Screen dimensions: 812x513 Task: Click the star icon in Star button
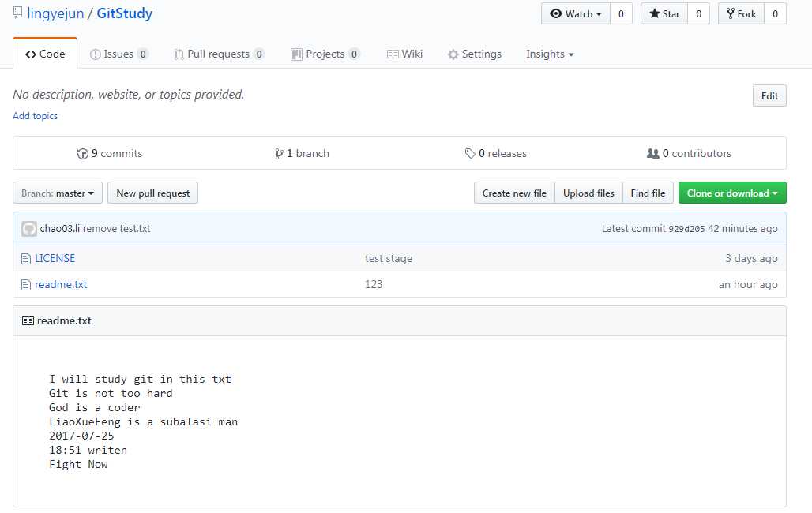(655, 14)
